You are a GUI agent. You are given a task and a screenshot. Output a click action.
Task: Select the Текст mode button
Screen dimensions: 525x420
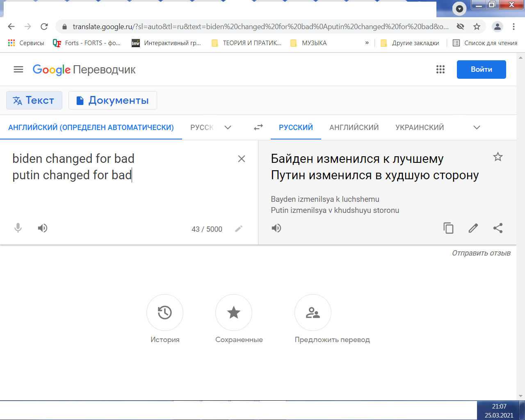click(34, 100)
